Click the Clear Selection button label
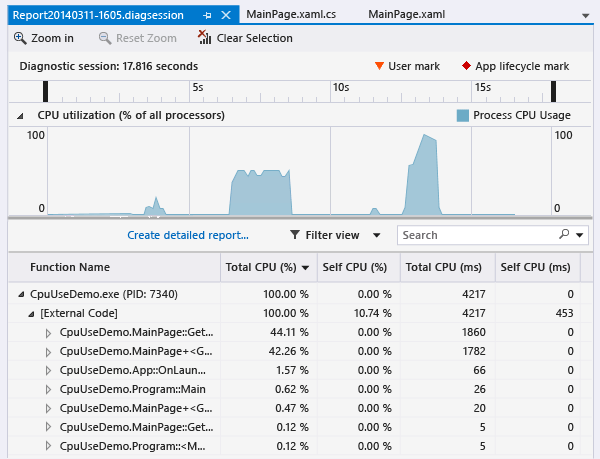Image resolution: width=600 pixels, height=459 pixels. [x=254, y=38]
